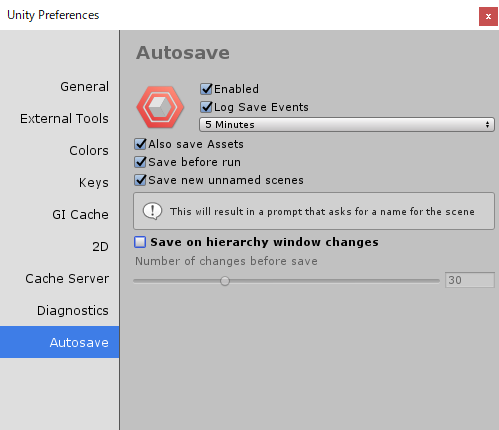Viewport: 499px width, 430px height.
Task: Enable Save on hierarchy window changes
Action: [140, 242]
